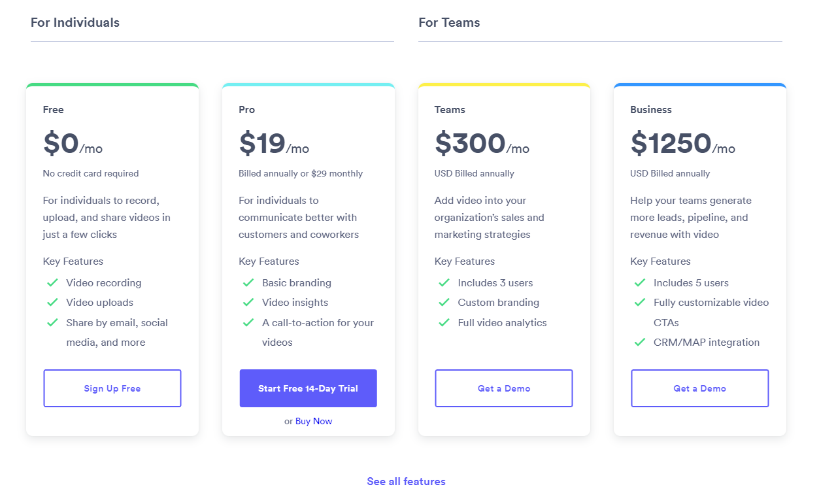Select the checkmark next to Share by email
The height and width of the screenshot is (504, 836).
coord(52,322)
